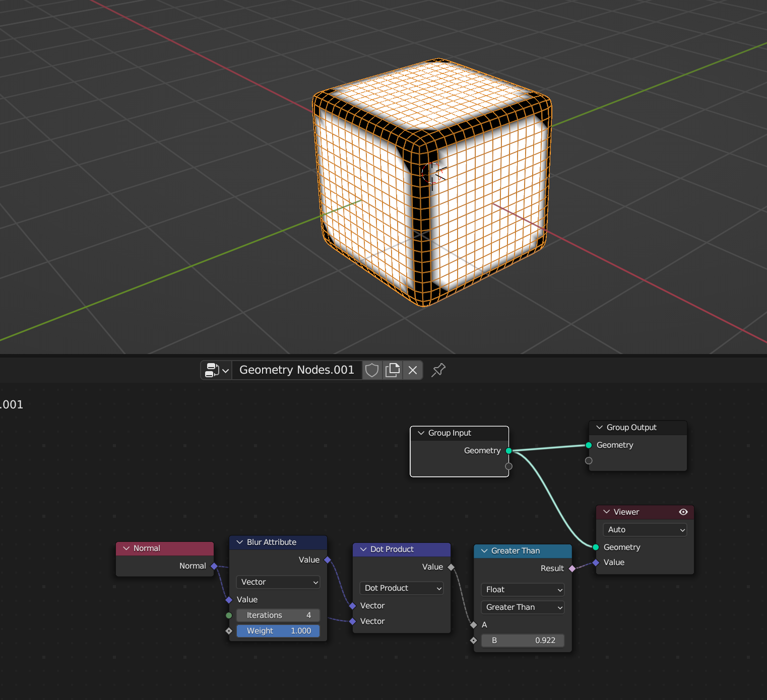Click the Dot Product Value output socket

pyautogui.click(x=451, y=567)
